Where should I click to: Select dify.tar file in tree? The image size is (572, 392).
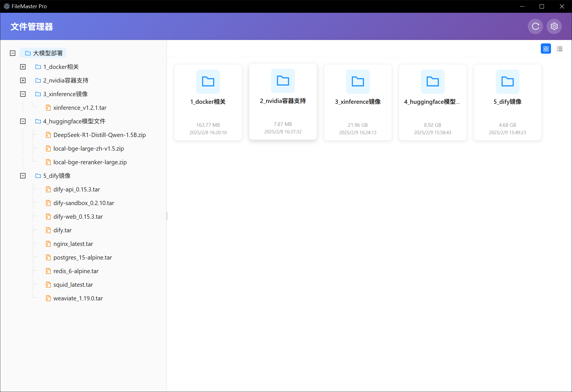(x=59, y=230)
